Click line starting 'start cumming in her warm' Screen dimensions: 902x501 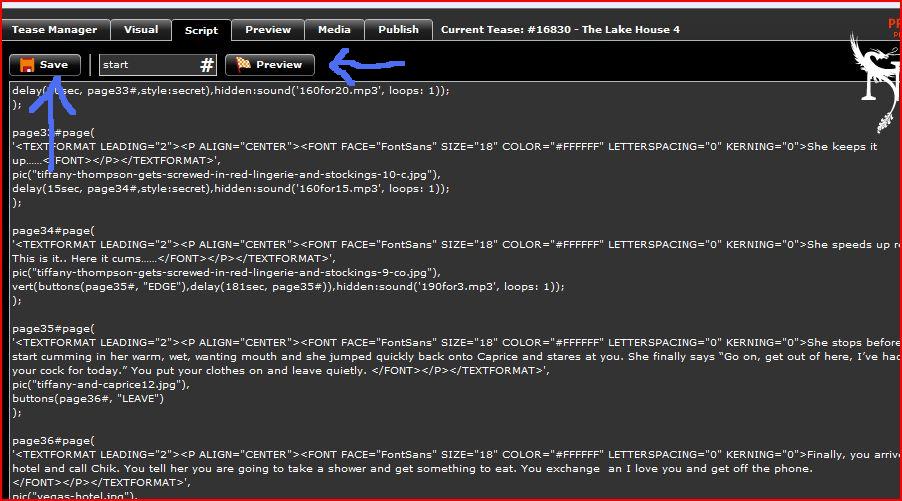click(456, 357)
